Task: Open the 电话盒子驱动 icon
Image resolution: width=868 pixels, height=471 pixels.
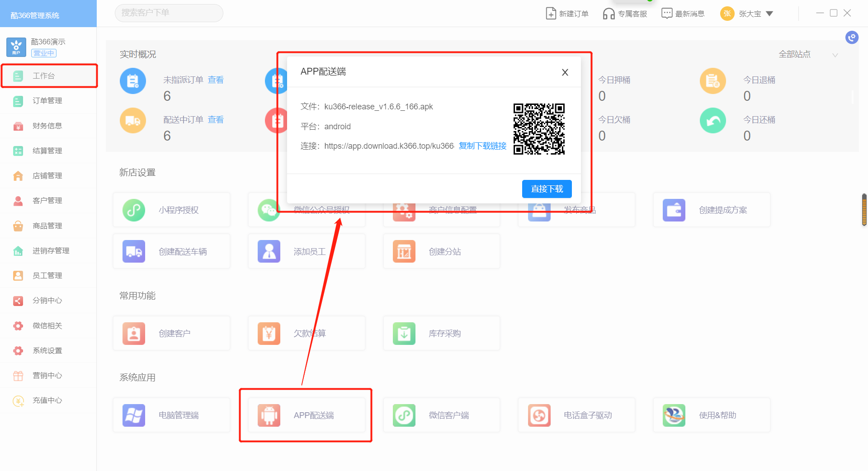Action: (x=539, y=415)
